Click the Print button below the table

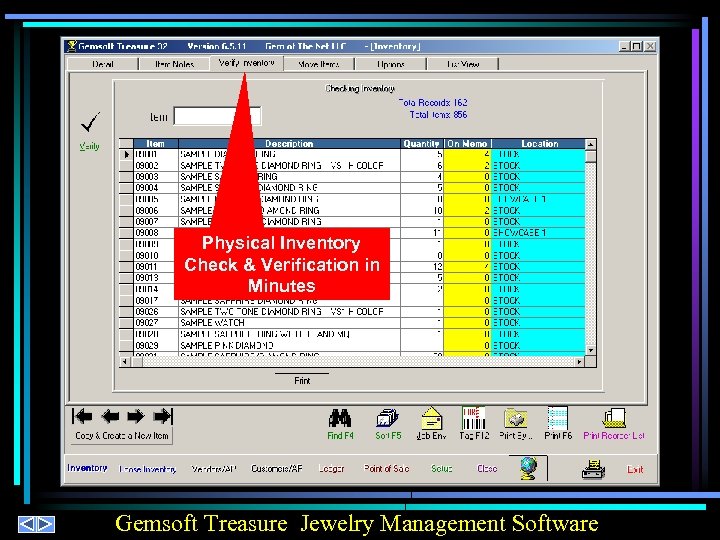click(302, 381)
